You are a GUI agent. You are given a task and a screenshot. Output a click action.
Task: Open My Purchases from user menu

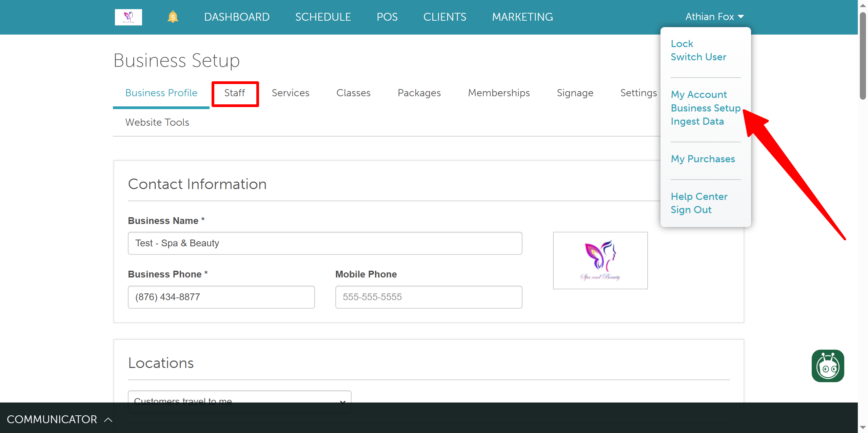[703, 159]
